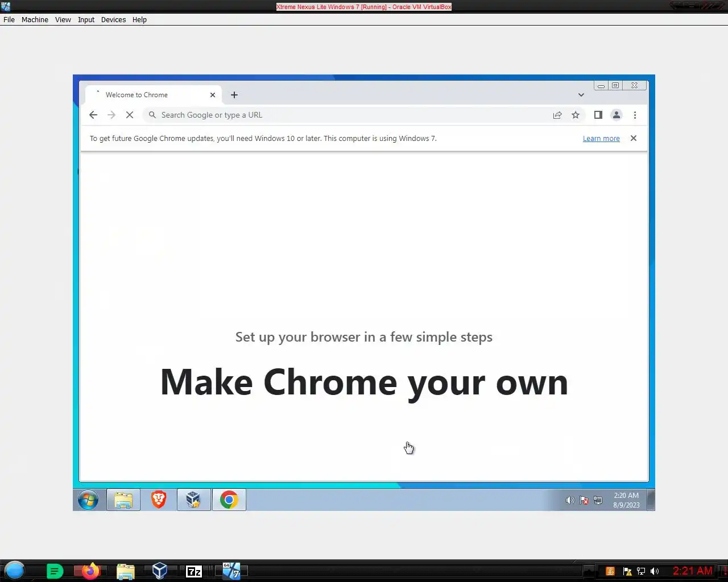Dismiss the Windows 7 update infobar
Image resolution: width=728 pixels, height=582 pixels.
tap(634, 138)
